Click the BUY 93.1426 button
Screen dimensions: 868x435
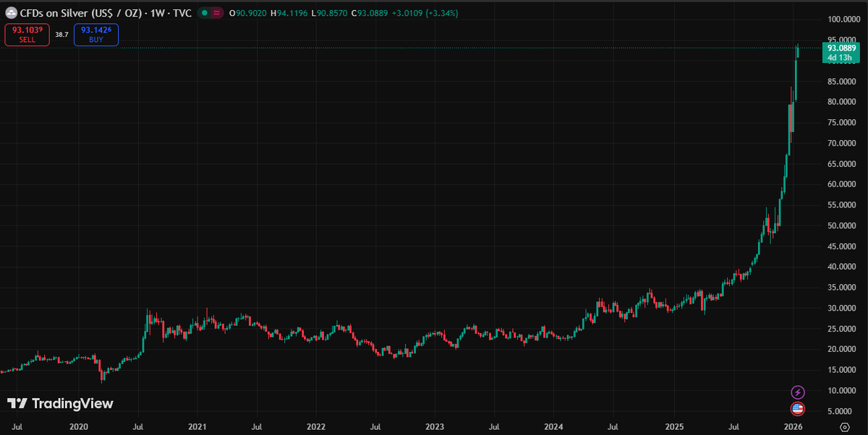(x=96, y=35)
